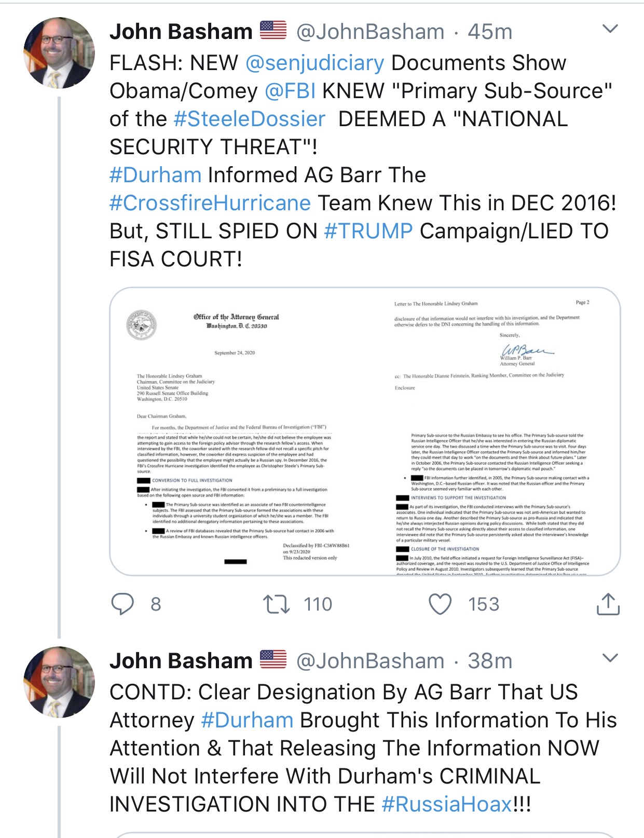The width and height of the screenshot is (644, 838).
Task: Open the @FBI mention
Action: [290, 91]
